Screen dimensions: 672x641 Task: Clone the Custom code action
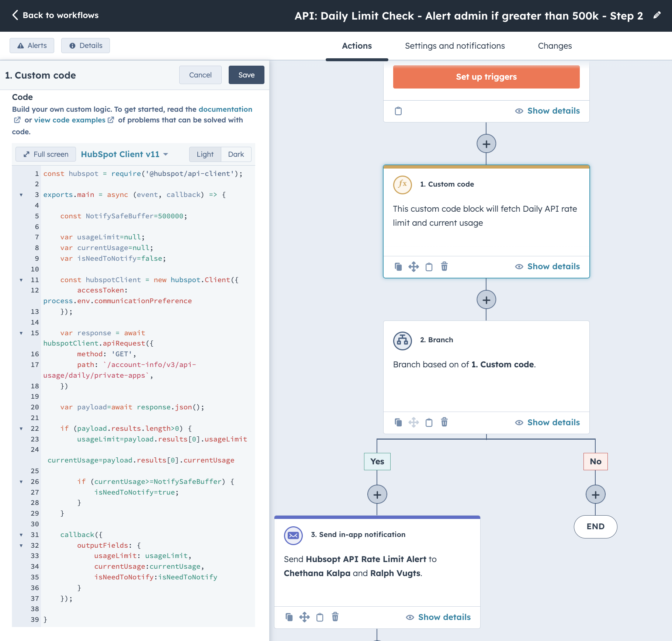click(399, 266)
